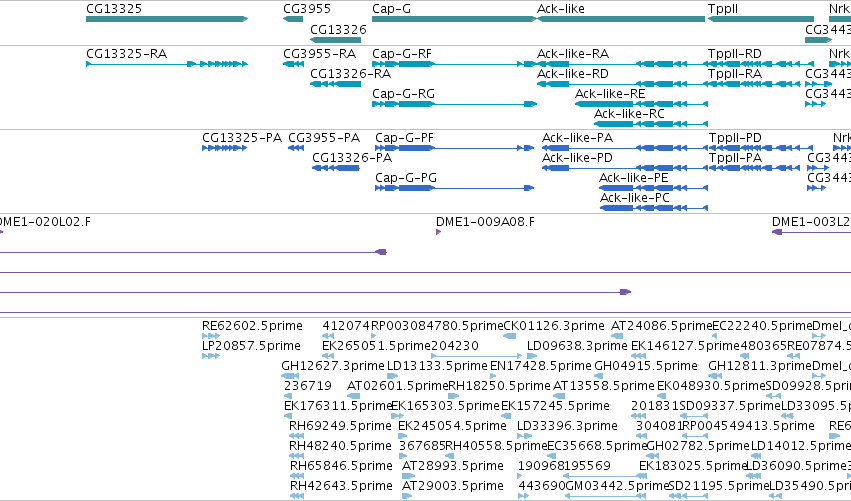The image size is (851, 501).
Task: Click EST EN17428.5prime
Action: coord(541,366)
